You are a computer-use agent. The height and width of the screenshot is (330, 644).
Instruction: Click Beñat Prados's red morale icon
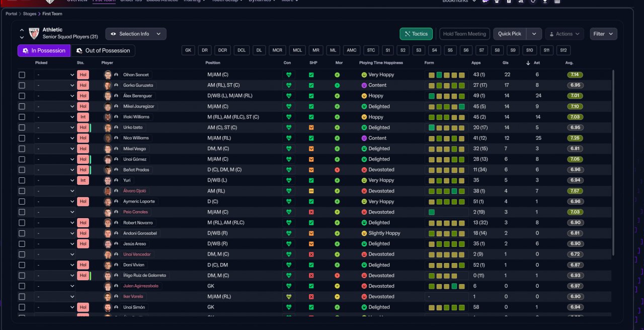(x=337, y=170)
